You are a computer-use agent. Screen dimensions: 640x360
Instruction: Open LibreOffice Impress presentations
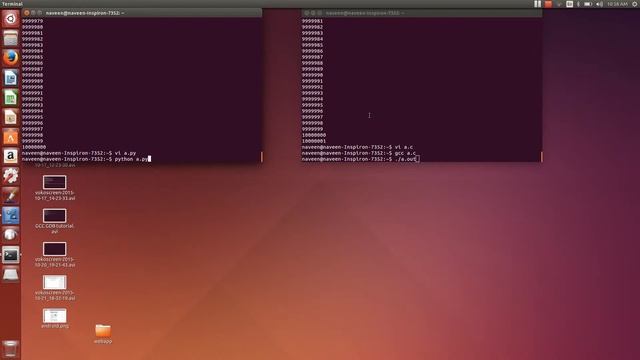point(11,117)
